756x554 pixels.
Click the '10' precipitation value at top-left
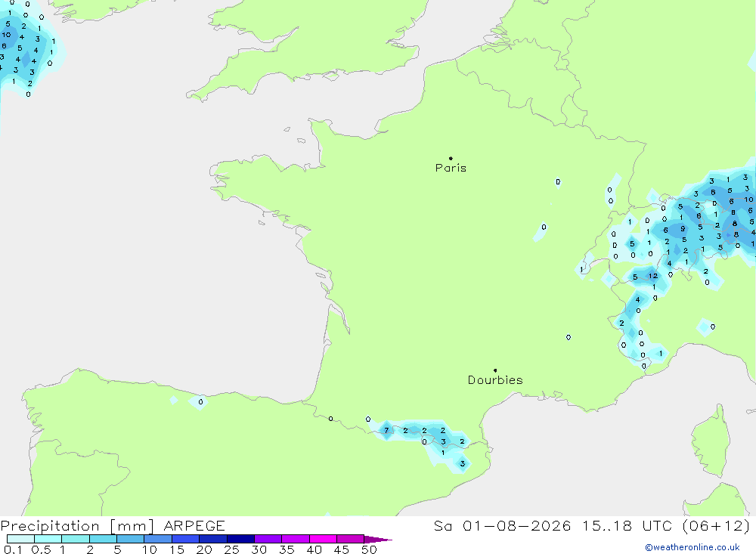pyautogui.click(x=6, y=35)
